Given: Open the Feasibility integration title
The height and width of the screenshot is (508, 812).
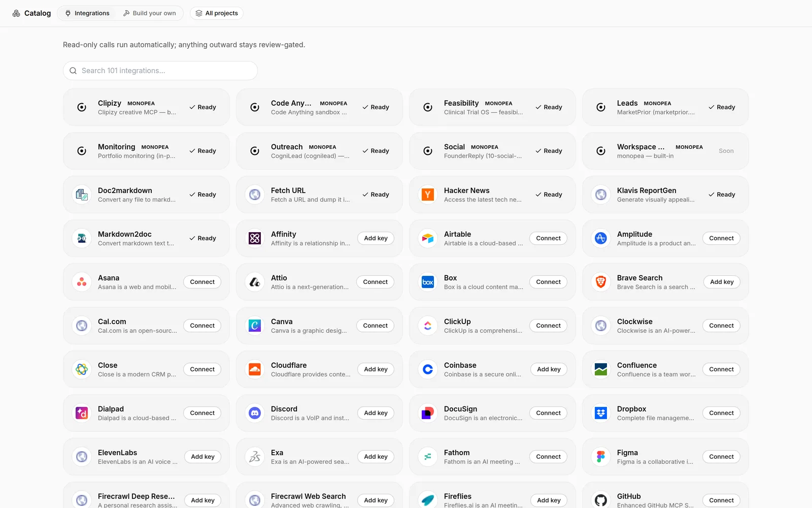Looking at the screenshot, I should (461, 103).
